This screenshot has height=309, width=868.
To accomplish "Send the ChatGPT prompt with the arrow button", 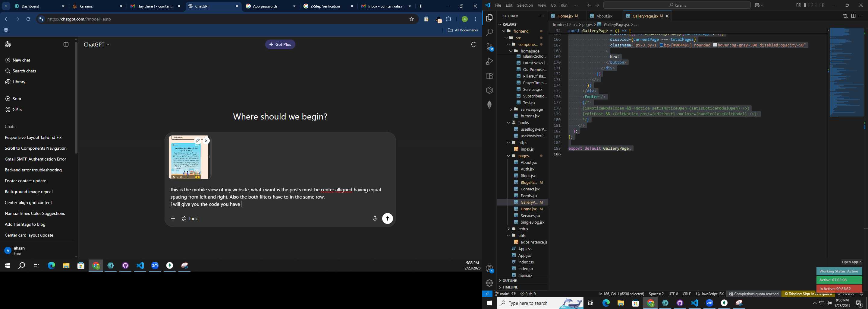I will [x=388, y=218].
